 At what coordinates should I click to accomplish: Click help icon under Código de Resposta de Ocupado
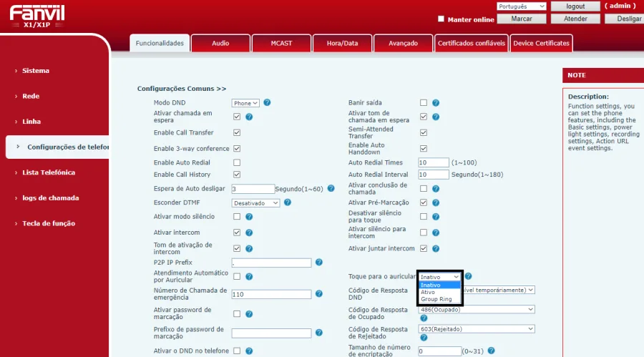pyautogui.click(x=424, y=318)
